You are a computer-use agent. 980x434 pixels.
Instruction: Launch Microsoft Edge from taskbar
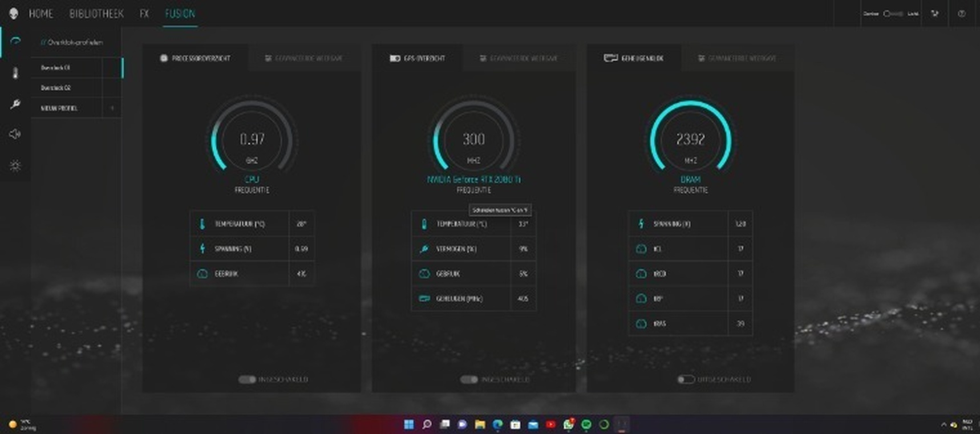point(497,424)
